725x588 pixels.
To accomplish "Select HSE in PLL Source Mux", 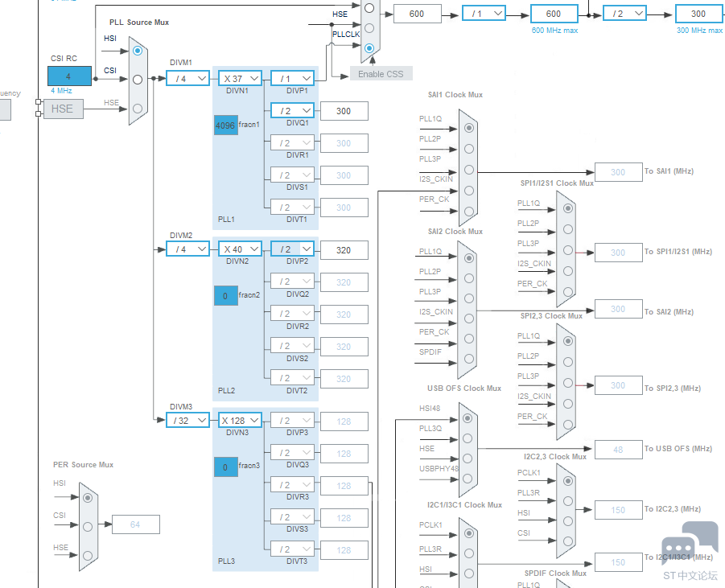I will (138, 109).
